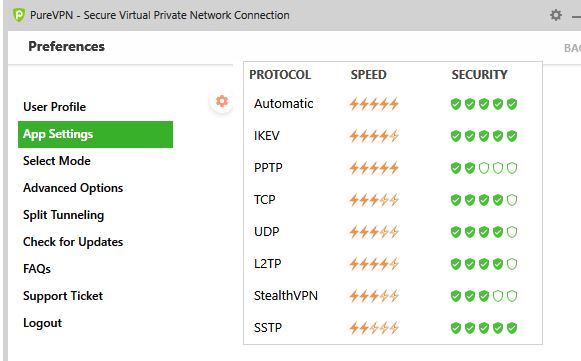Click the SSTP security shield icons

(484, 328)
